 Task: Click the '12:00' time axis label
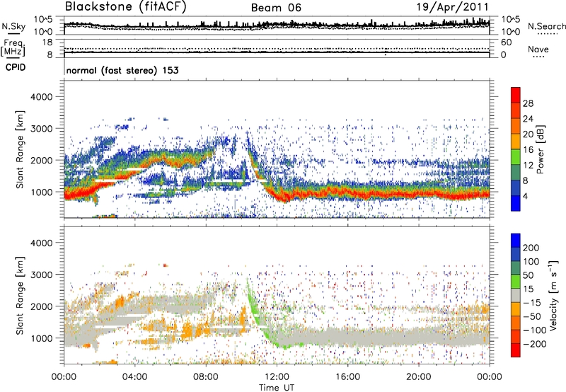[x=277, y=377]
